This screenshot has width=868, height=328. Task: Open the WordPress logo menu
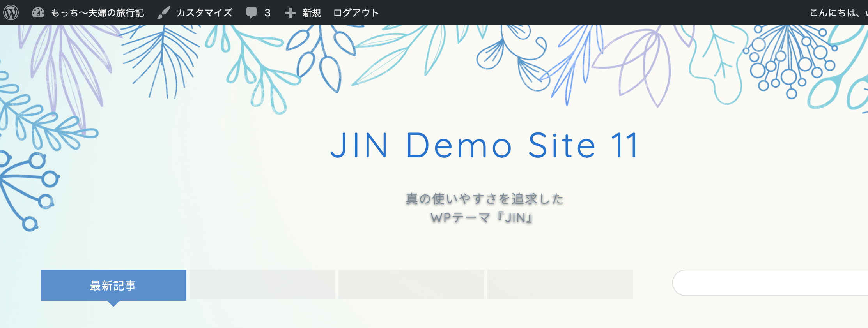point(11,12)
